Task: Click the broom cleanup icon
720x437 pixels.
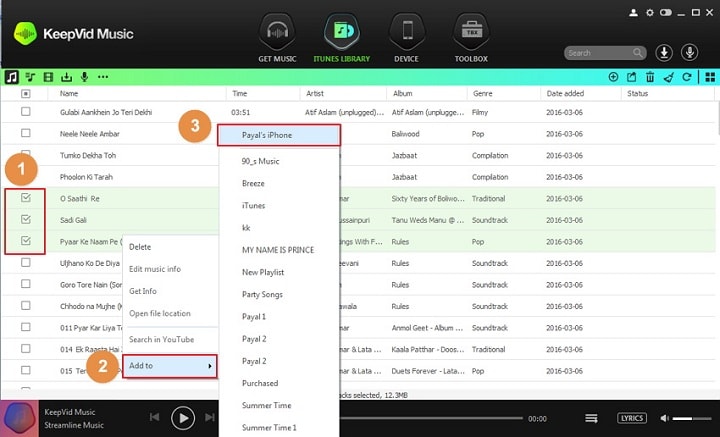Action: 669,77
